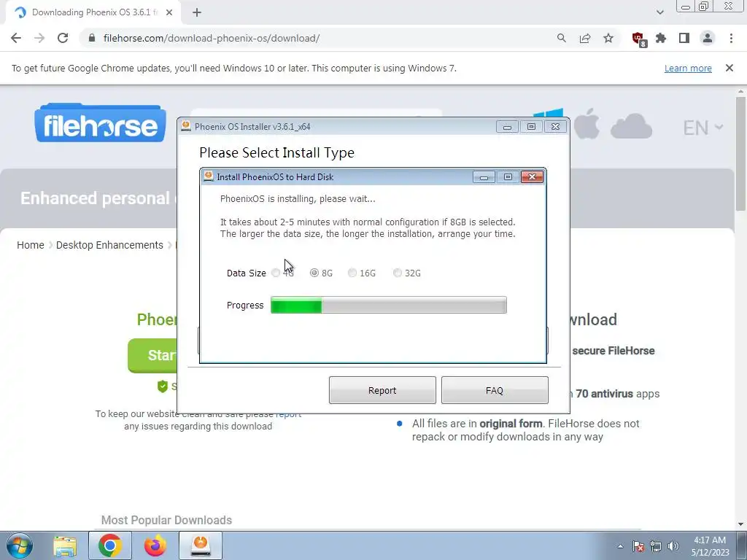747x560 pixels.
Task: Click the FileHorse logo
Action: 100,122
